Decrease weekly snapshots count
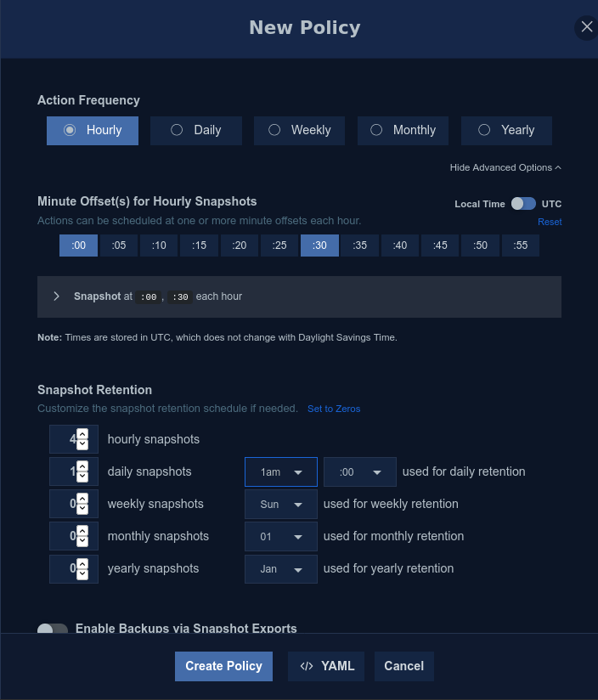Image resolution: width=598 pixels, height=700 pixels. (82, 510)
